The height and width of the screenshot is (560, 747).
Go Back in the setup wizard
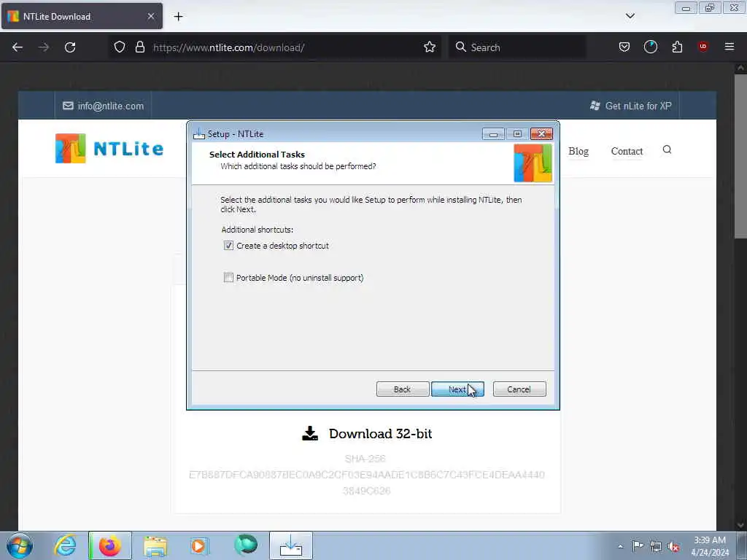pyautogui.click(x=403, y=389)
